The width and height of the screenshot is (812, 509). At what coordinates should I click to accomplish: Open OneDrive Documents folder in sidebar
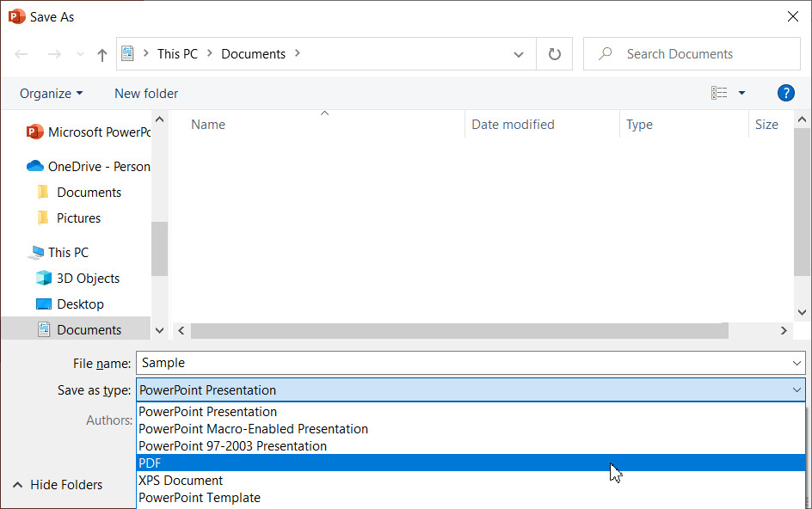pyautogui.click(x=89, y=193)
